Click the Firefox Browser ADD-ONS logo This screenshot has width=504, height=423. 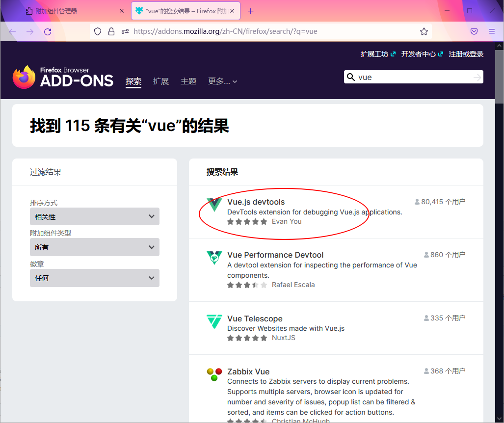click(63, 77)
